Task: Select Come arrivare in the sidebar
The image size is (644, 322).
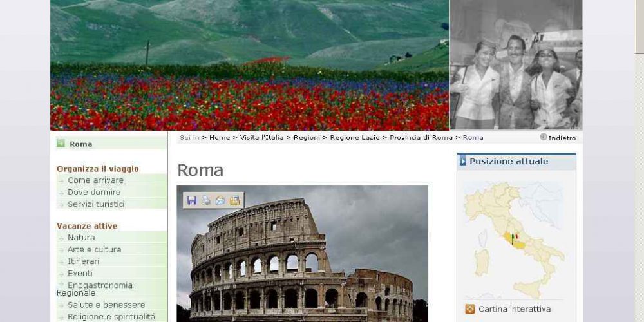Action: click(96, 180)
